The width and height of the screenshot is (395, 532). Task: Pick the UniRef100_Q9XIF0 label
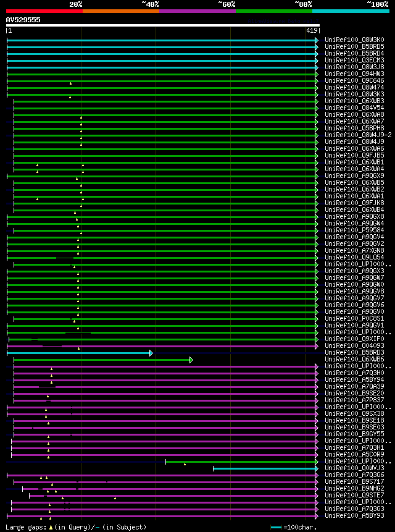click(354, 339)
